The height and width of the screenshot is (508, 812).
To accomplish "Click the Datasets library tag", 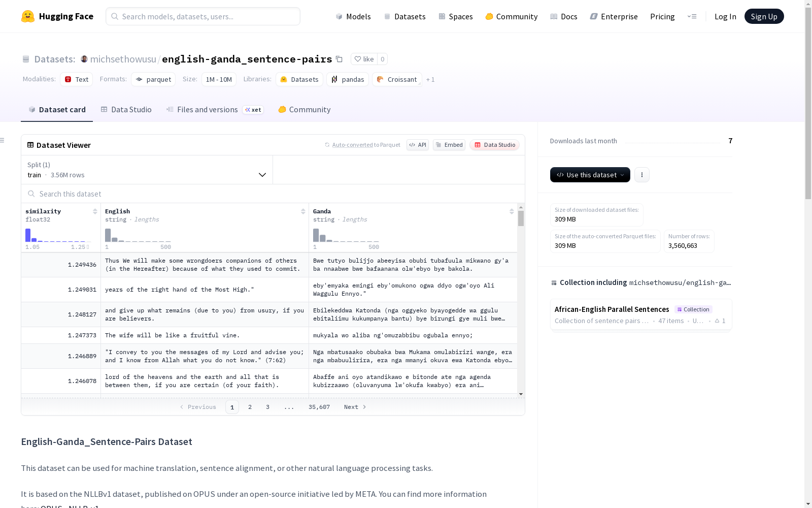I will [299, 79].
